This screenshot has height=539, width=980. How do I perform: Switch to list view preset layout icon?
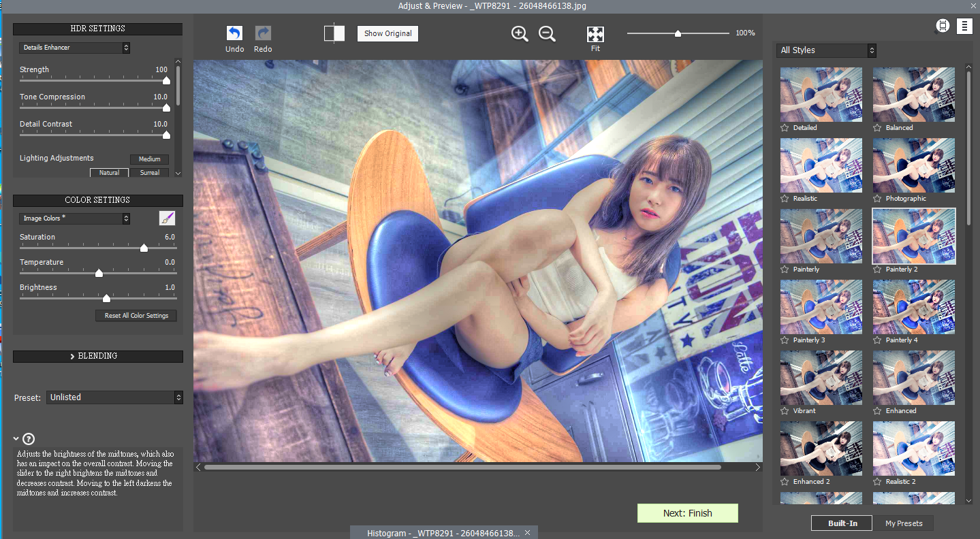click(x=964, y=26)
